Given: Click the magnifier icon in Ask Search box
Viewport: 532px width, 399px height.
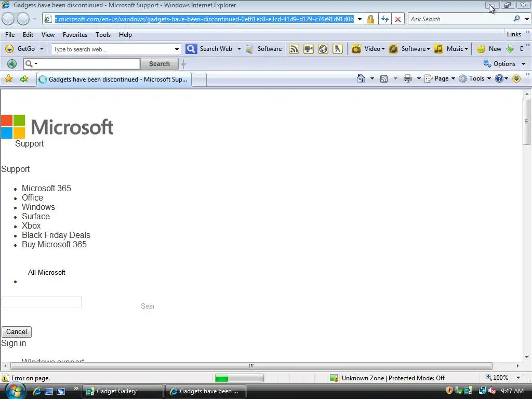Looking at the screenshot, I should [x=516, y=19].
